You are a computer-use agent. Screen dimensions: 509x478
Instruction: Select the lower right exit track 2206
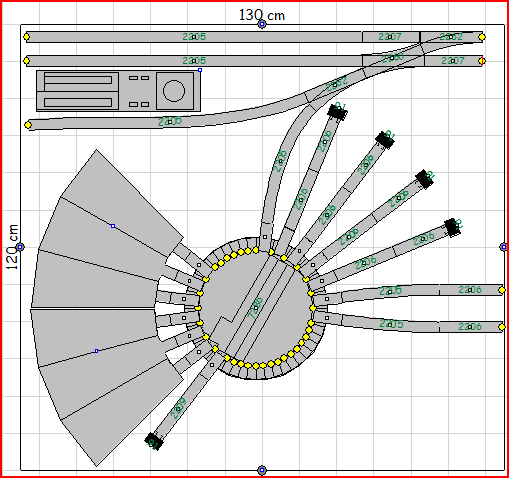tap(470, 327)
